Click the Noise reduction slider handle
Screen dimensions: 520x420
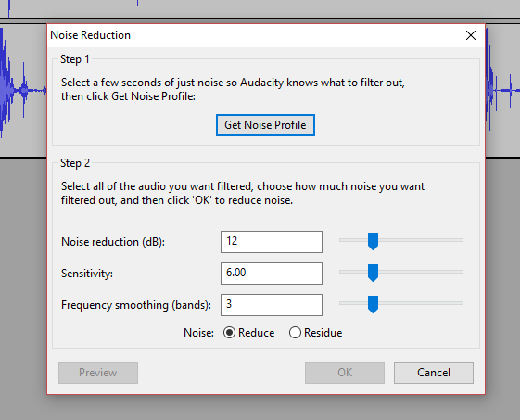click(x=374, y=241)
